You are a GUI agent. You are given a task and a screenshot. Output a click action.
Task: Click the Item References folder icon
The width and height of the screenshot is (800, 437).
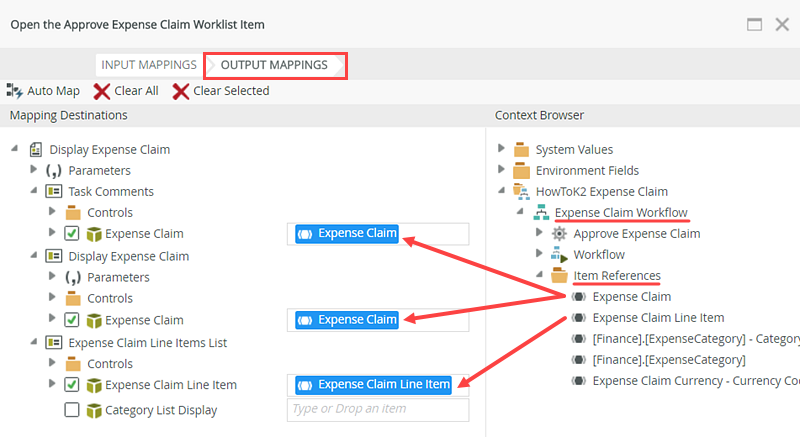pyautogui.click(x=559, y=276)
